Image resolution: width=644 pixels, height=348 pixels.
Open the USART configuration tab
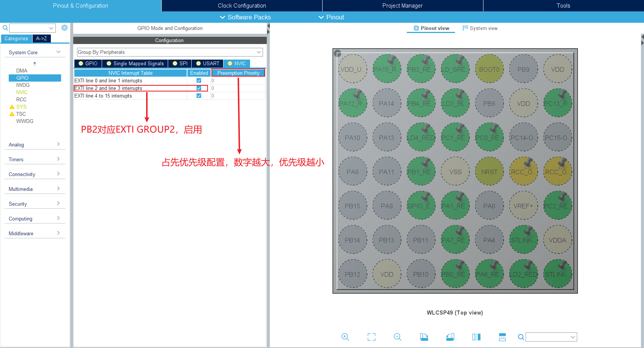208,63
